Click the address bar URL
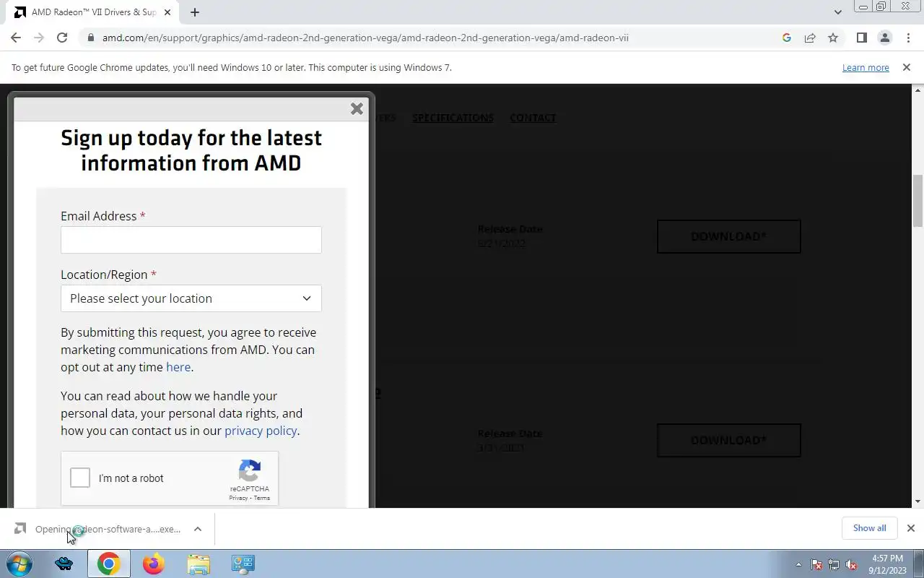Viewport: 924px width, 578px height. point(365,38)
